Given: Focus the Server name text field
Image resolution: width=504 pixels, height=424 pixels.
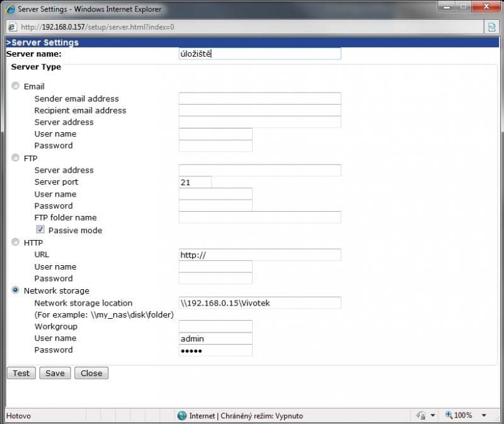Looking at the screenshot, I should tap(260, 54).
